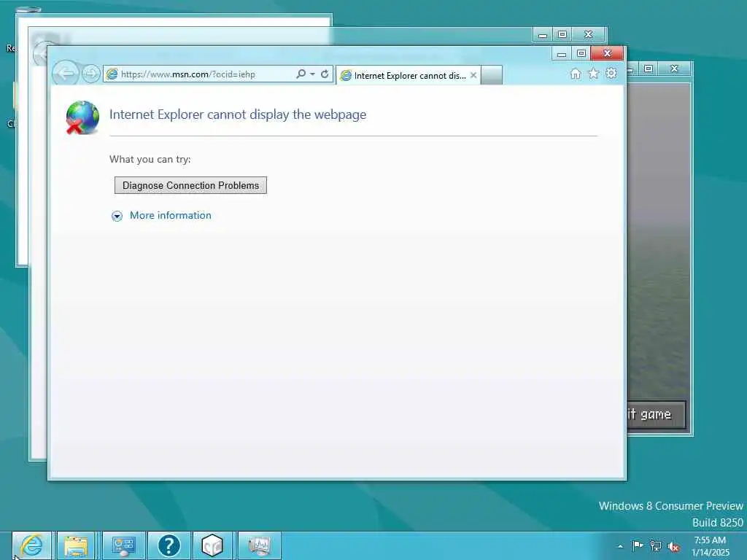Click the 'What you can try:' text
The width and height of the screenshot is (747, 560).
coord(150,159)
